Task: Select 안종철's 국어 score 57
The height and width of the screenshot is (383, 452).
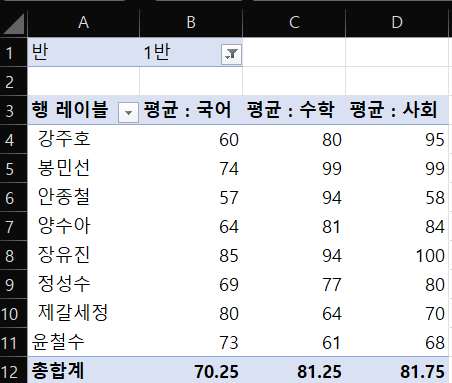Action: click(x=191, y=197)
